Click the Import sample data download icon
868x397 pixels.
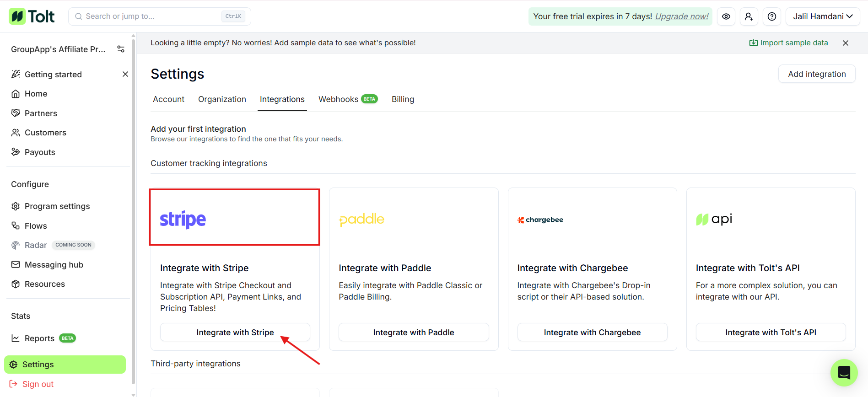753,43
